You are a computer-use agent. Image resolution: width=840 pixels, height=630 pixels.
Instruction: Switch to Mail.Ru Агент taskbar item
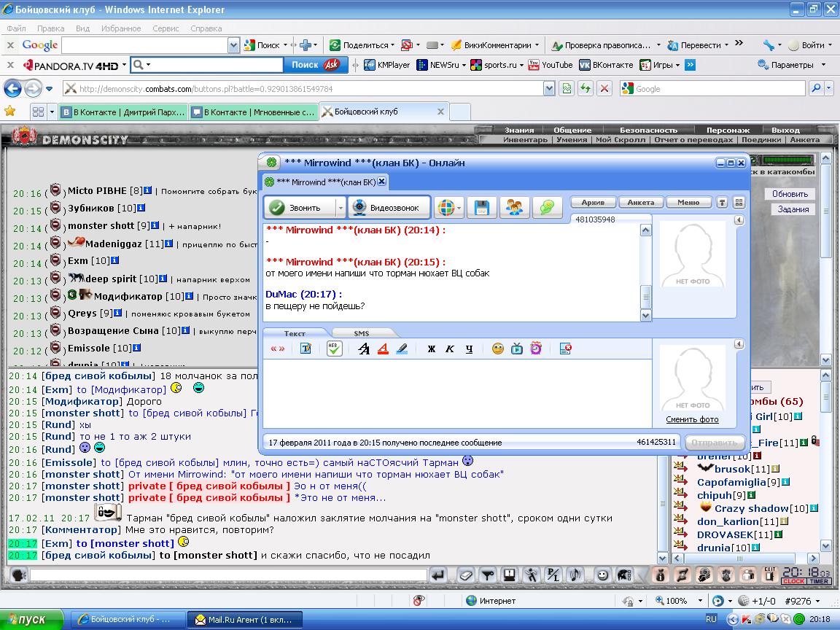coord(244,620)
